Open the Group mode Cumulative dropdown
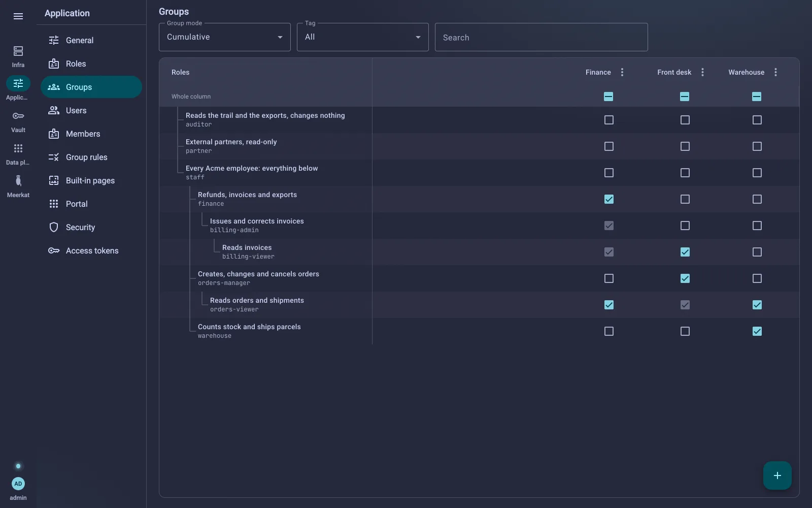The height and width of the screenshot is (508, 812). click(225, 37)
